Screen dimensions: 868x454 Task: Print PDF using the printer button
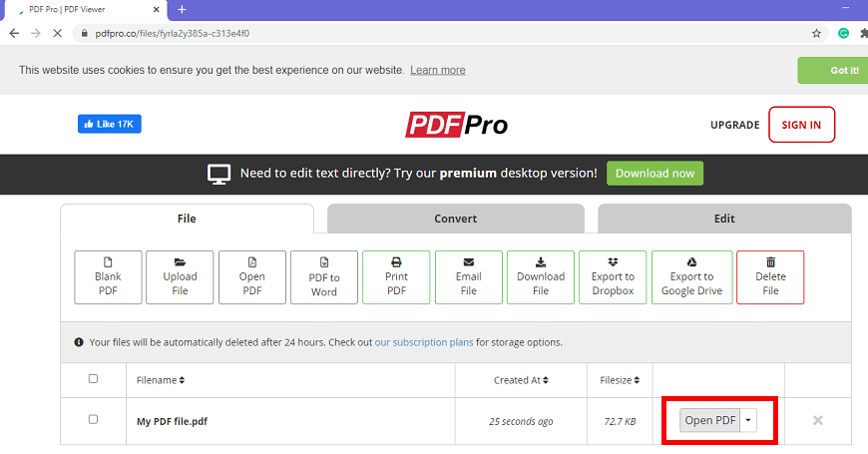[x=396, y=277]
